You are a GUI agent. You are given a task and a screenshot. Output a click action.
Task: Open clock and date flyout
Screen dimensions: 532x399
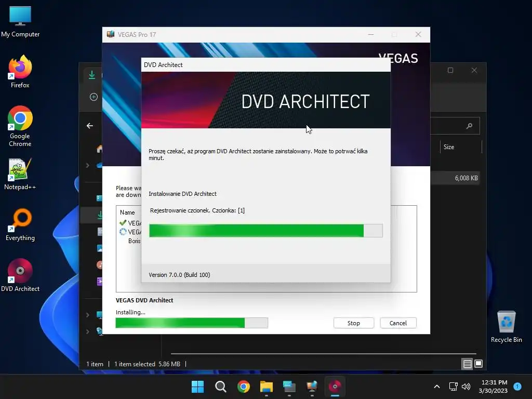[494, 387]
